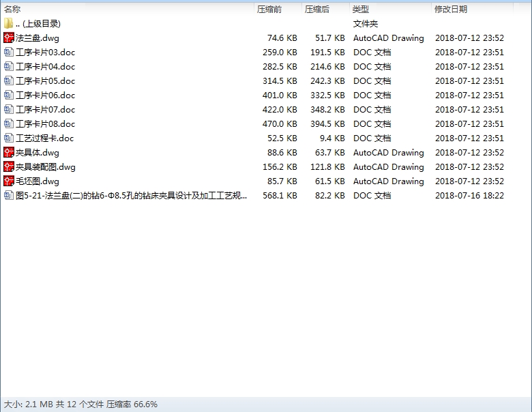Select file name 工序卡片08.doc
This screenshot has width=532, height=412.
tap(46, 123)
